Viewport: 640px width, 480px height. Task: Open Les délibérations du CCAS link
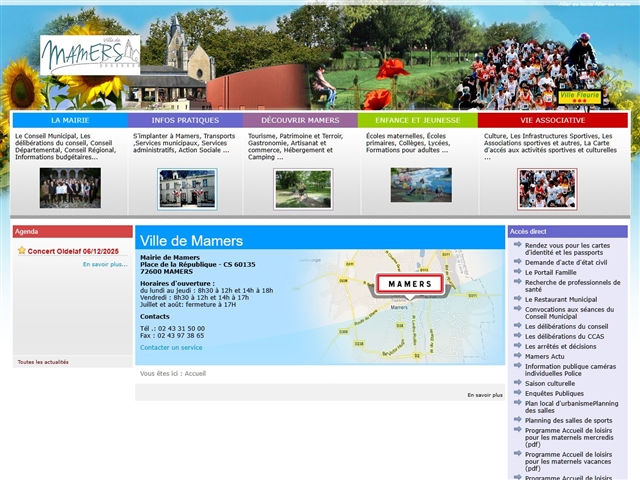click(x=564, y=336)
